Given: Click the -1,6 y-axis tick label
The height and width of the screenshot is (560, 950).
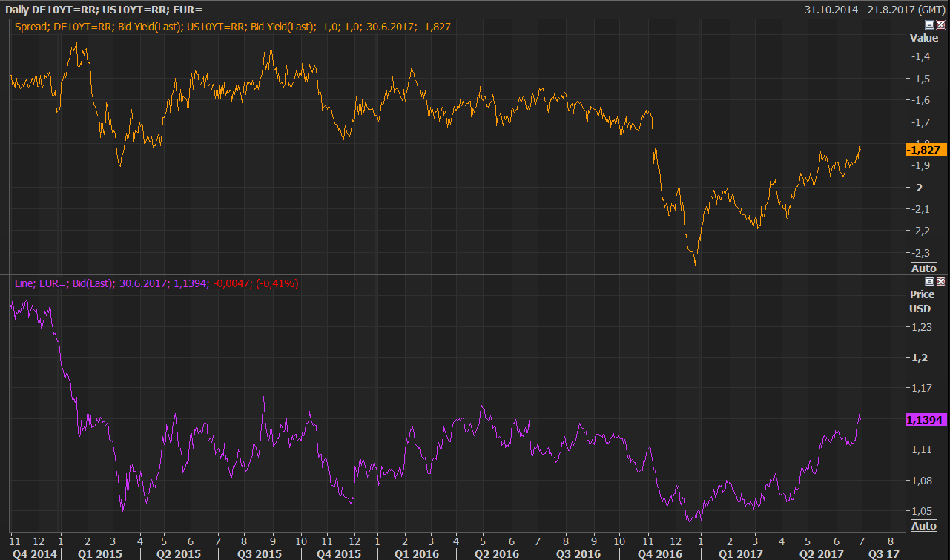Looking at the screenshot, I should pyautogui.click(x=922, y=100).
